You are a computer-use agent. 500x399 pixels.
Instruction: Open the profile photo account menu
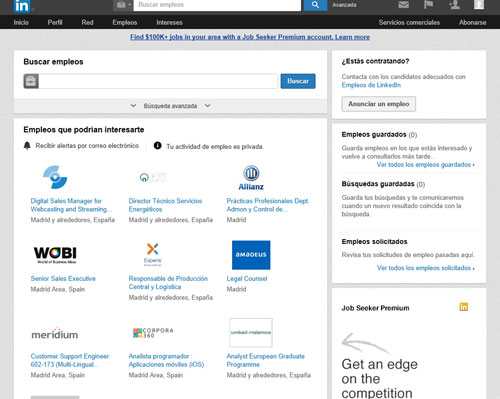tap(479, 5)
